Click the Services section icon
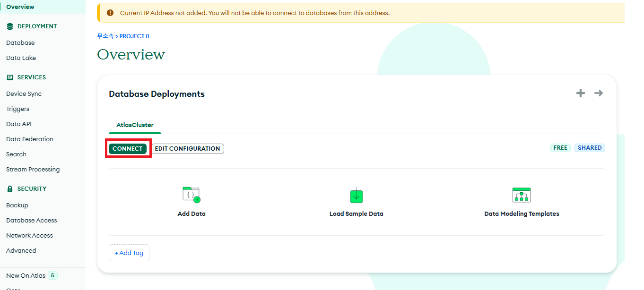This screenshot has width=644, height=290. [x=10, y=77]
